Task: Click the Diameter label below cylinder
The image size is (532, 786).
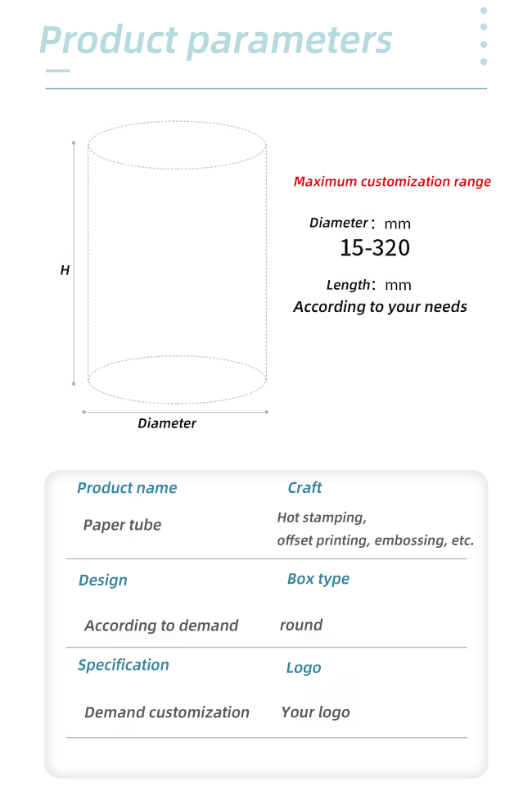Action: (167, 423)
